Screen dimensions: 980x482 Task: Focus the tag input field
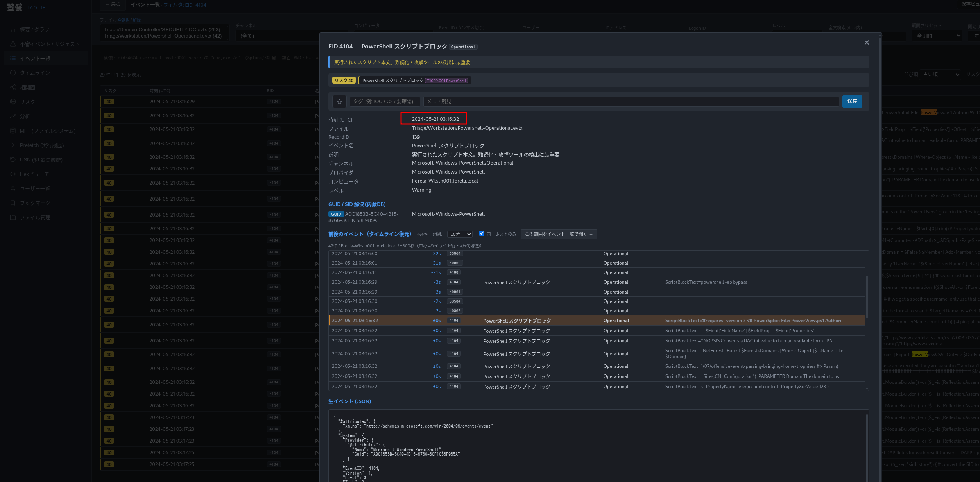tap(385, 102)
